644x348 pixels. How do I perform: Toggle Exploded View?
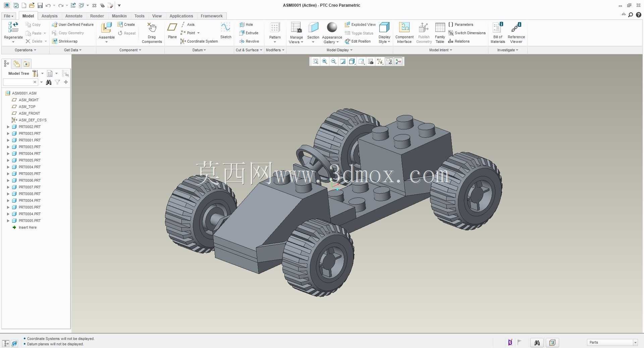pos(360,24)
